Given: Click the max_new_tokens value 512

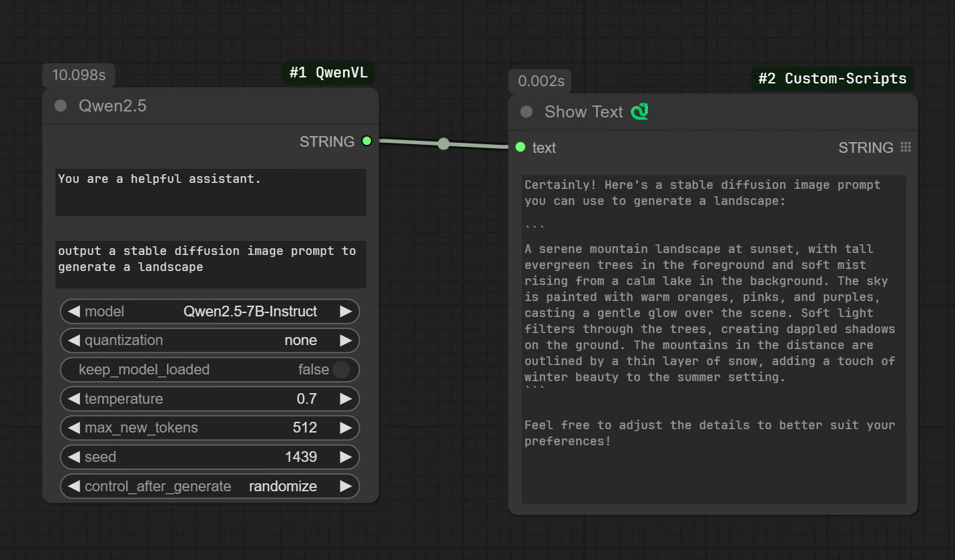Looking at the screenshot, I should (x=305, y=428).
